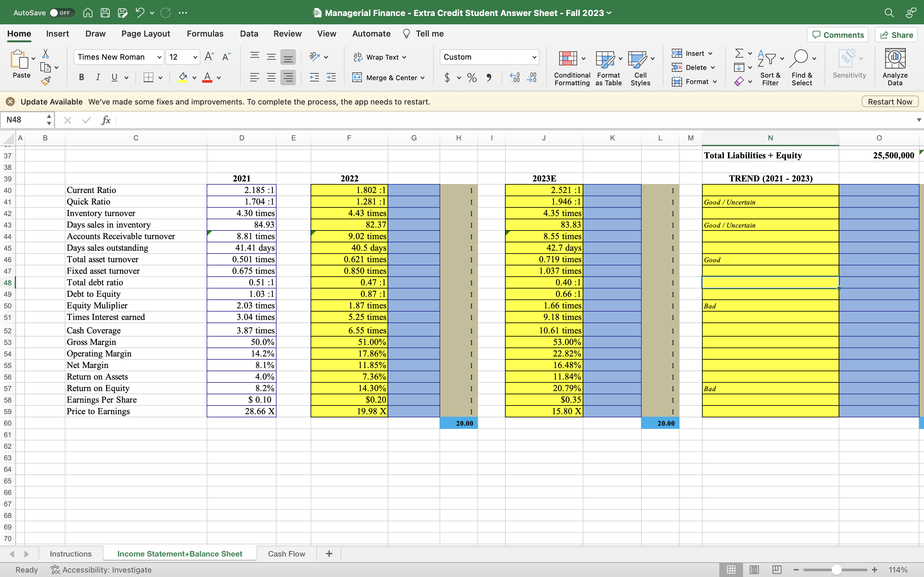Click the Undo arrow icon
The height and width of the screenshot is (577, 924).
[140, 13]
